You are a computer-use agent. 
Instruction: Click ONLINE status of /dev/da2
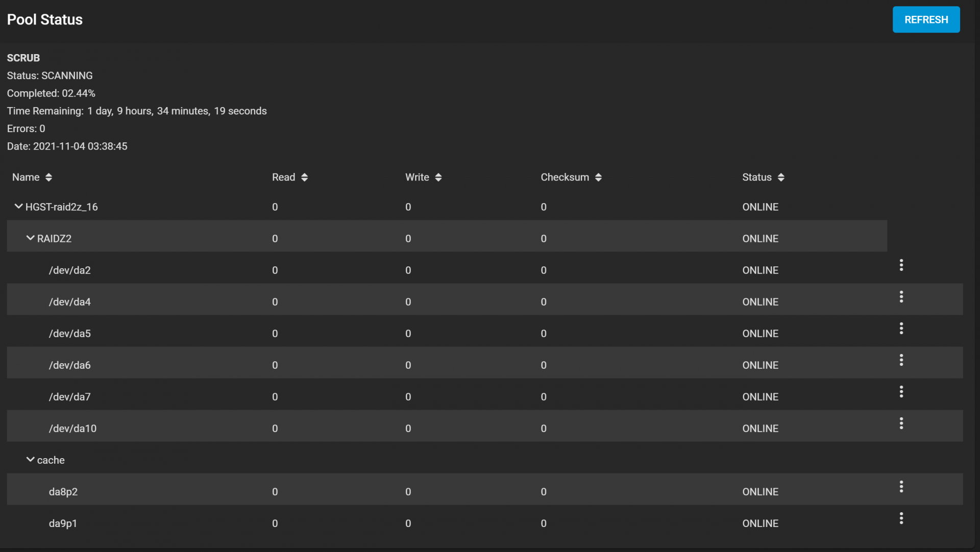[x=760, y=270]
